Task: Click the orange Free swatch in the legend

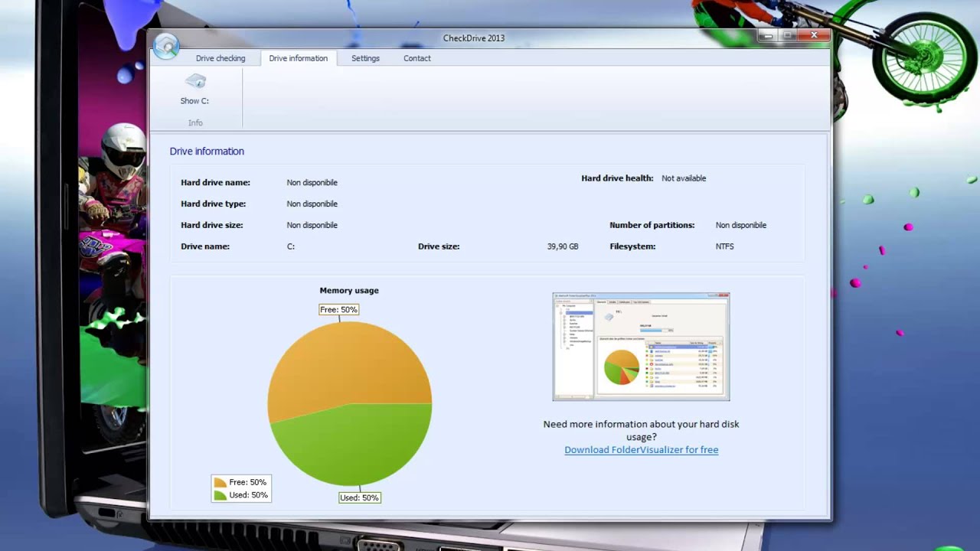Action: click(220, 483)
